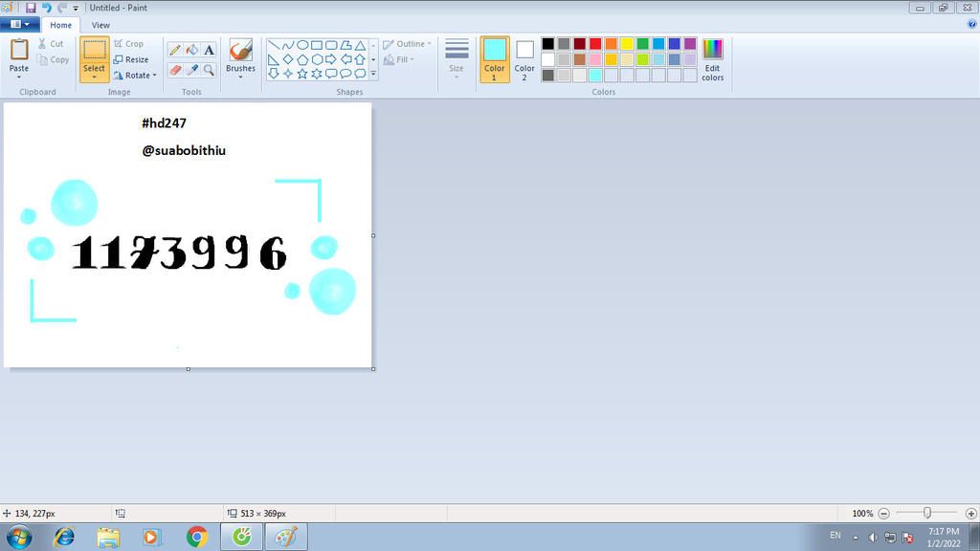This screenshot has width=980, height=551.
Task: Expand the Shapes gallery more button
Action: (x=374, y=74)
